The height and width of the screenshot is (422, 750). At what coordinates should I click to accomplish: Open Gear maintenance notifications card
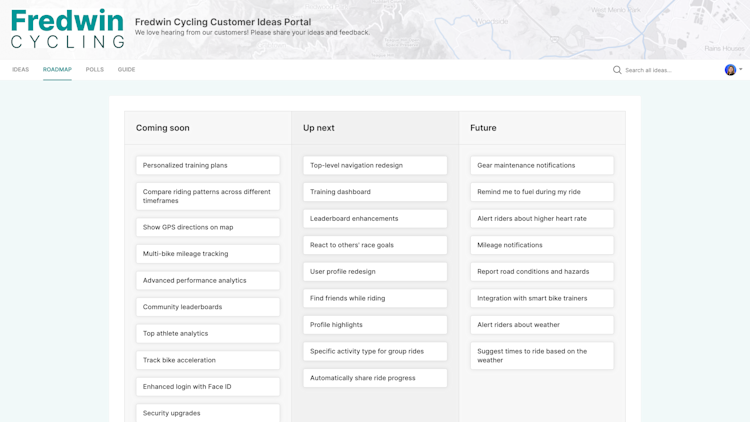[542, 165]
